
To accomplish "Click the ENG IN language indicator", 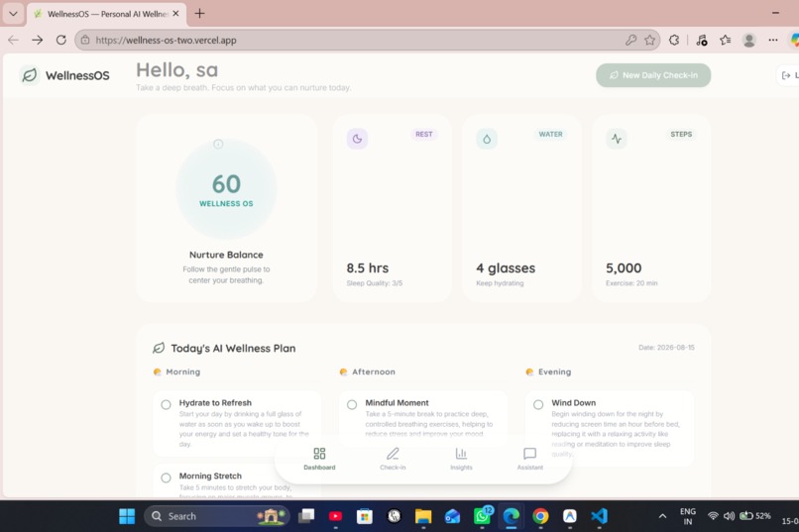I will tap(688, 516).
